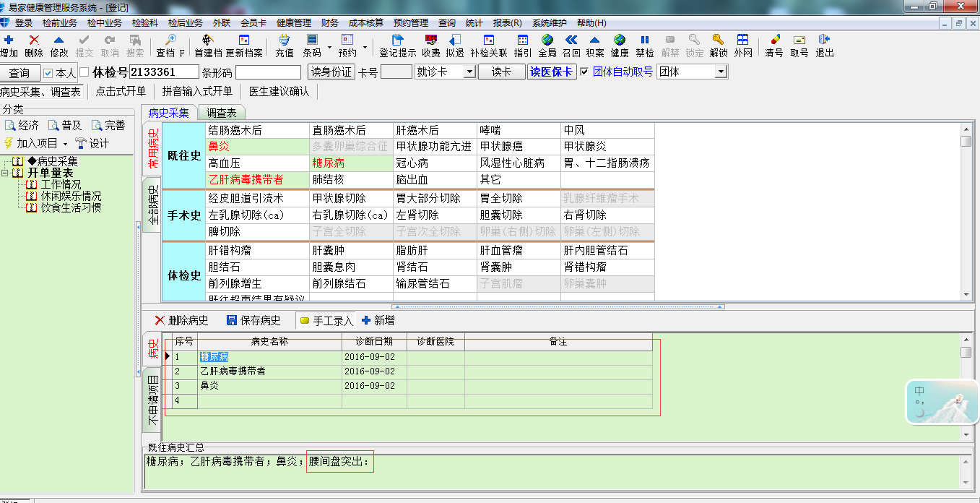
Task: Click the 体检号 input field
Action: [164, 72]
